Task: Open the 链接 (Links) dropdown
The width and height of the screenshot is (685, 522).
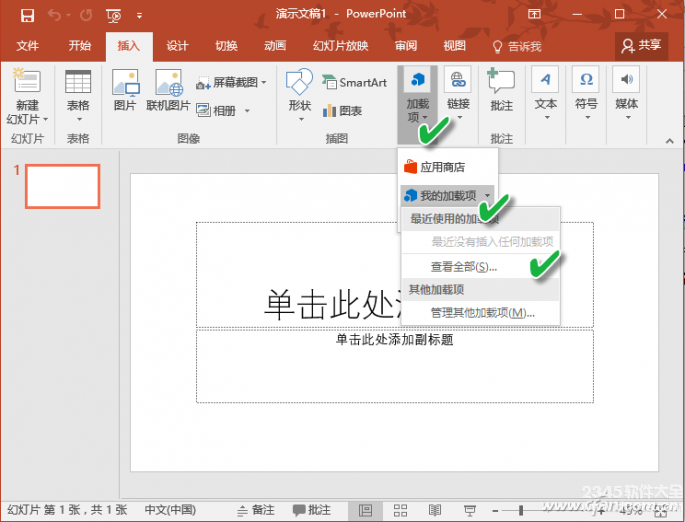Action: point(458,94)
